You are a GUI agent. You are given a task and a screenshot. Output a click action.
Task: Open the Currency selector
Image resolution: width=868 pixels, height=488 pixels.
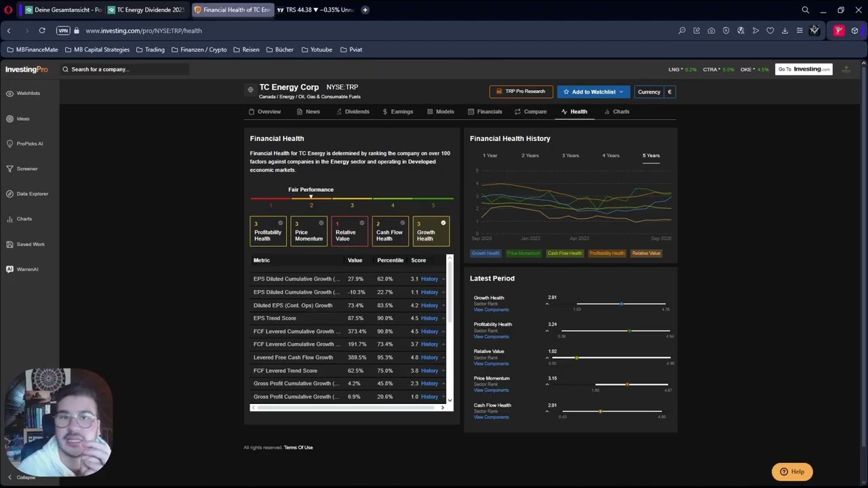(654, 92)
